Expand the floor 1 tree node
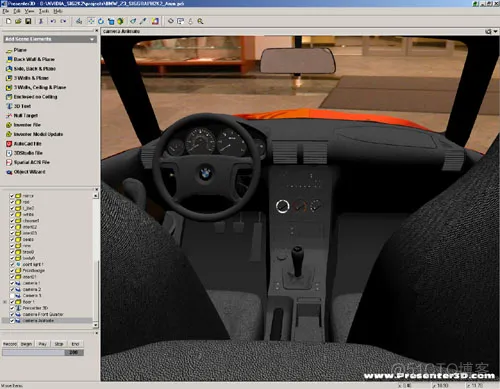Image resolution: width=500 pixels, height=389 pixels. pos(5,302)
